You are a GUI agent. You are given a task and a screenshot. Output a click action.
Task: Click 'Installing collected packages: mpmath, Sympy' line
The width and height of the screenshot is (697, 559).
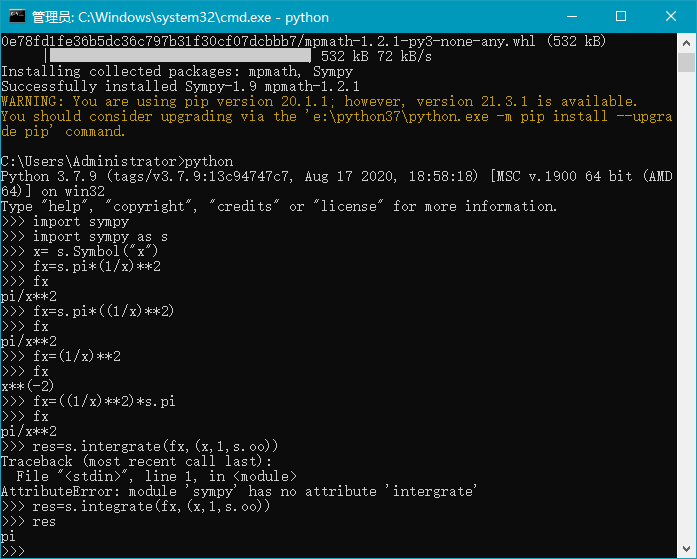point(177,71)
